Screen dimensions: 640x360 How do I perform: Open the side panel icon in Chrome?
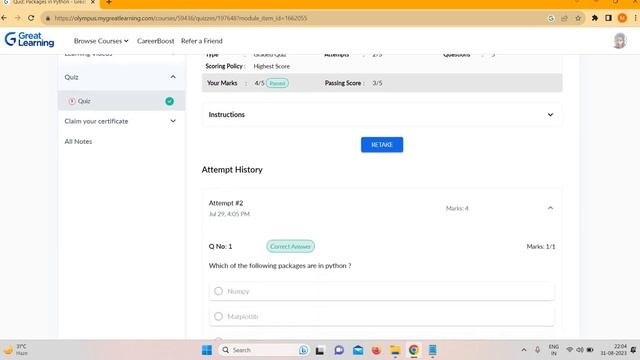point(608,18)
